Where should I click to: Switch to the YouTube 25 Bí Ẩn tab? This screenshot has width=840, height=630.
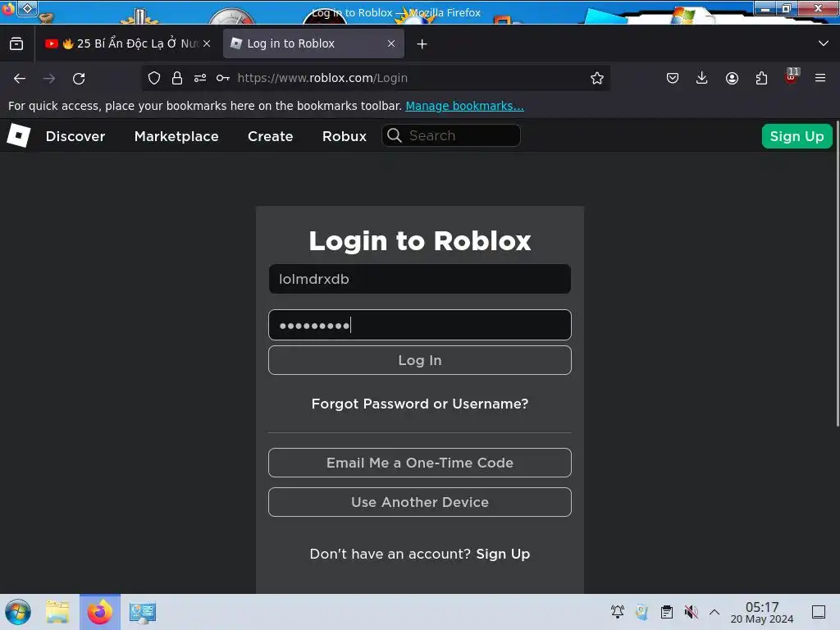pyautogui.click(x=129, y=44)
